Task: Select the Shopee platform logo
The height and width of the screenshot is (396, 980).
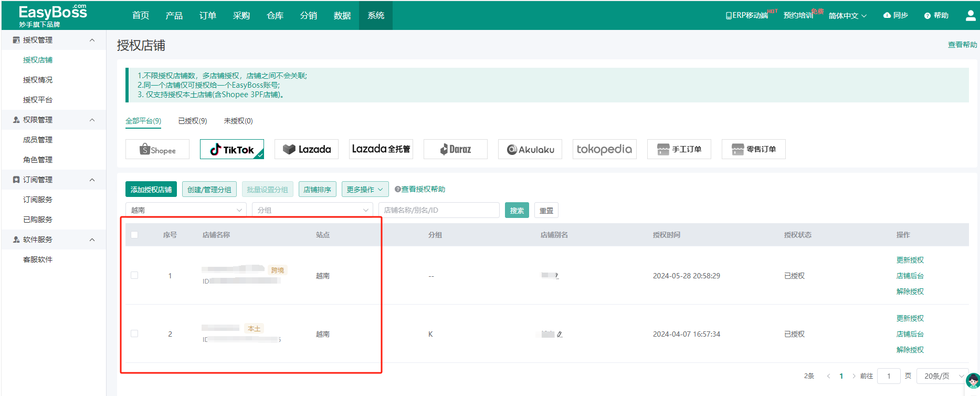Action: point(157,150)
